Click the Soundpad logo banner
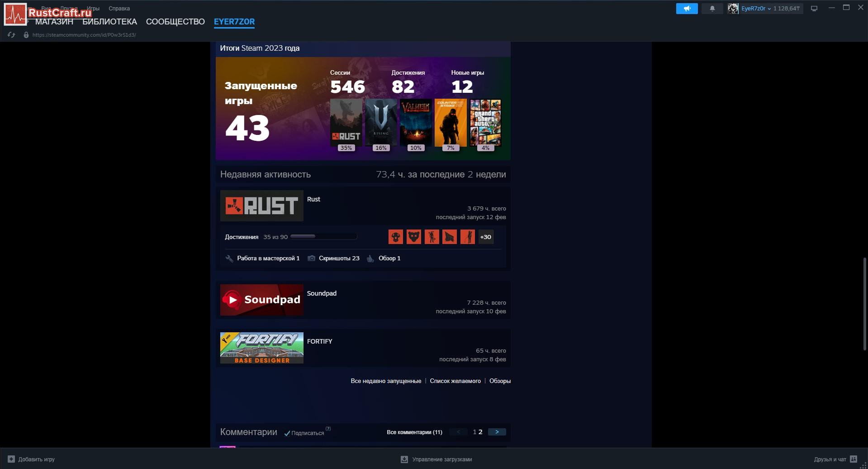The image size is (868, 469). coord(261,300)
